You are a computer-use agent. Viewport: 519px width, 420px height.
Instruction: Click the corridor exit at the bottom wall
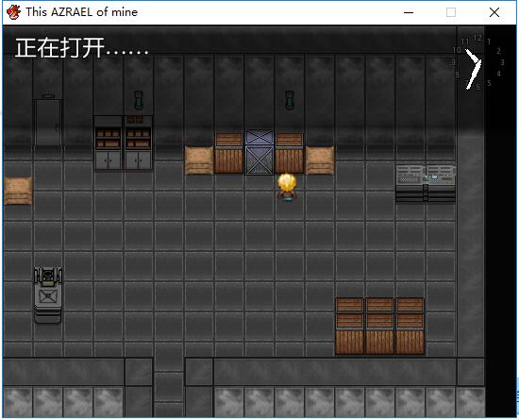click(x=169, y=387)
